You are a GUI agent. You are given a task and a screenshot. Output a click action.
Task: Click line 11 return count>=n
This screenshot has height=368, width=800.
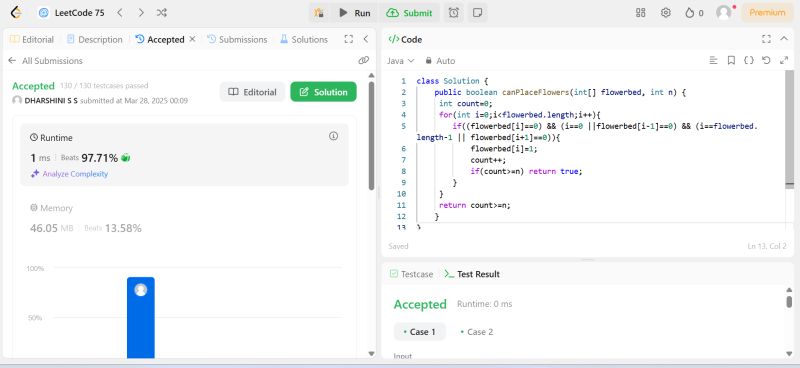click(474, 205)
